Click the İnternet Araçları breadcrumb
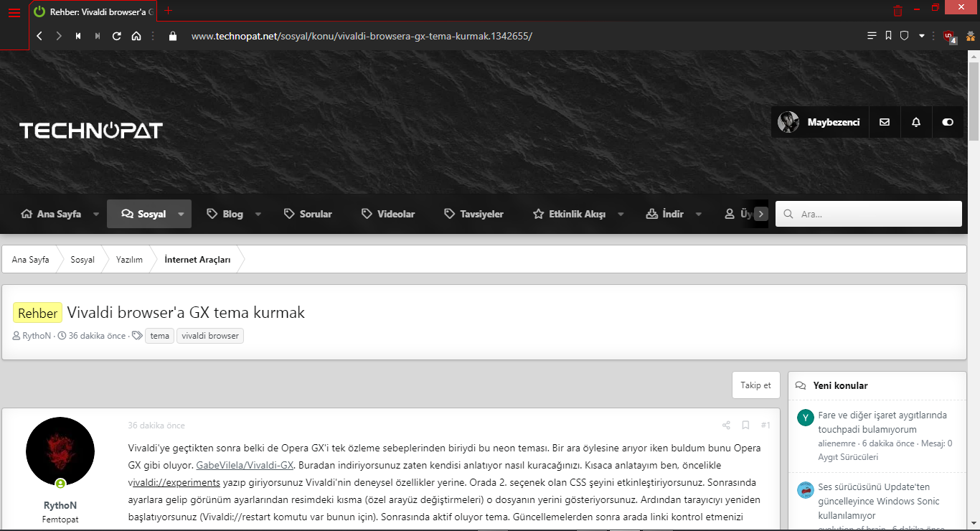980x531 pixels. (x=198, y=260)
